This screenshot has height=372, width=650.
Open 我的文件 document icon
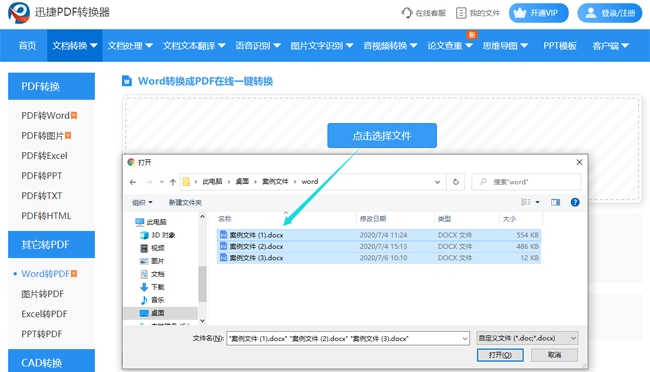click(461, 13)
